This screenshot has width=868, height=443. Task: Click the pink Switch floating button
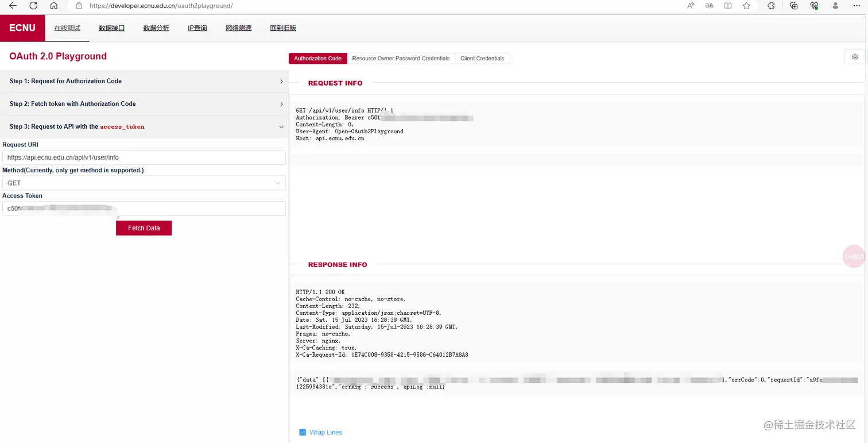pos(854,256)
